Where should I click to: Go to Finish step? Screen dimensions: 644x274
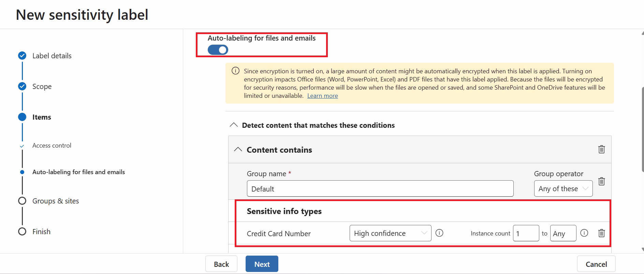(x=41, y=232)
